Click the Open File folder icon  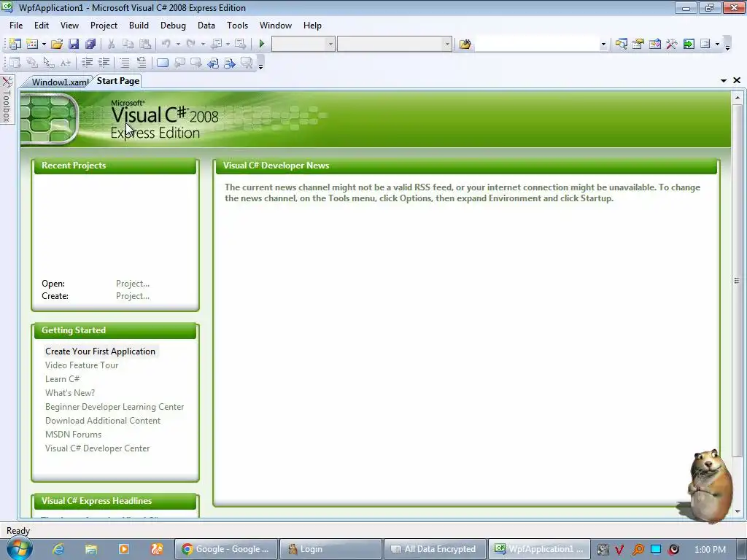[57, 44]
